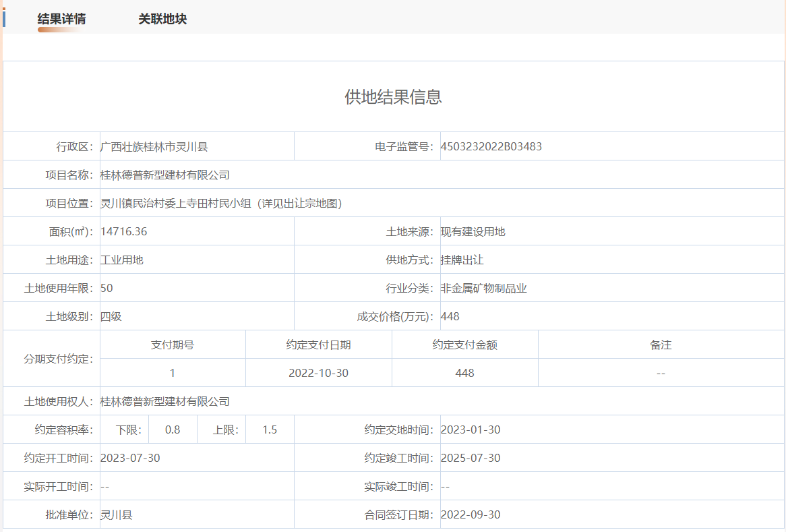This screenshot has width=786, height=532.
Task: Click the company name beside 项目名称
Action: pyautogui.click(x=165, y=175)
